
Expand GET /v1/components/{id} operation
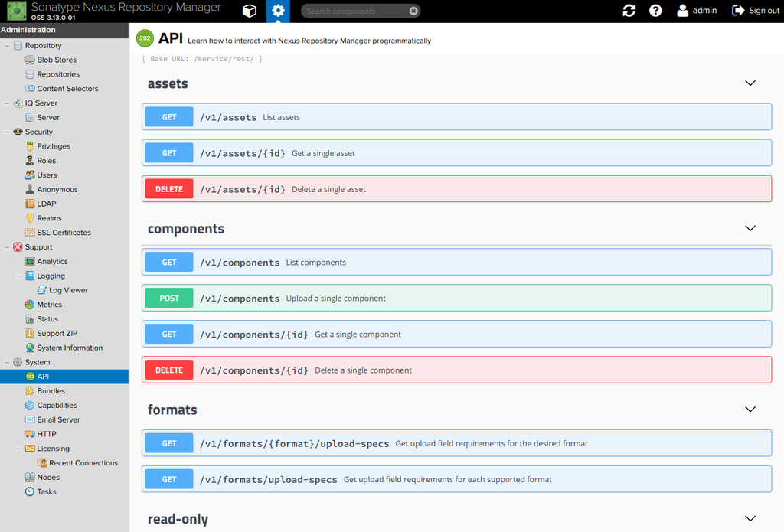point(456,334)
